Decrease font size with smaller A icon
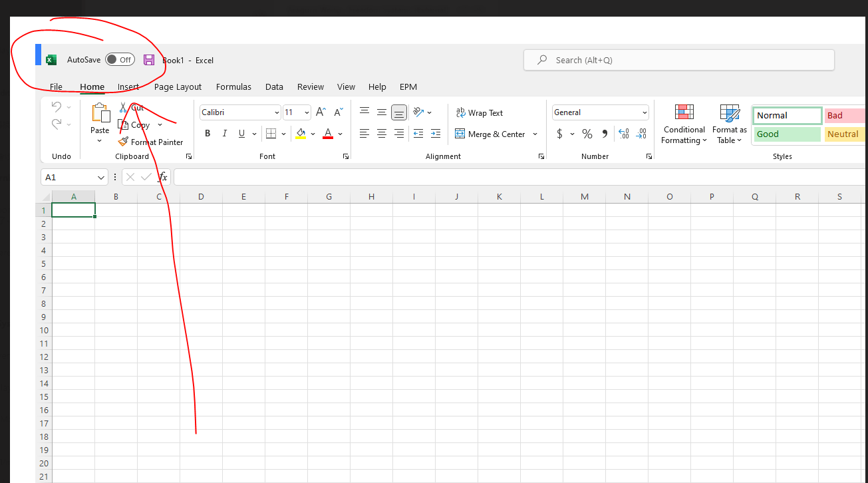 [339, 112]
